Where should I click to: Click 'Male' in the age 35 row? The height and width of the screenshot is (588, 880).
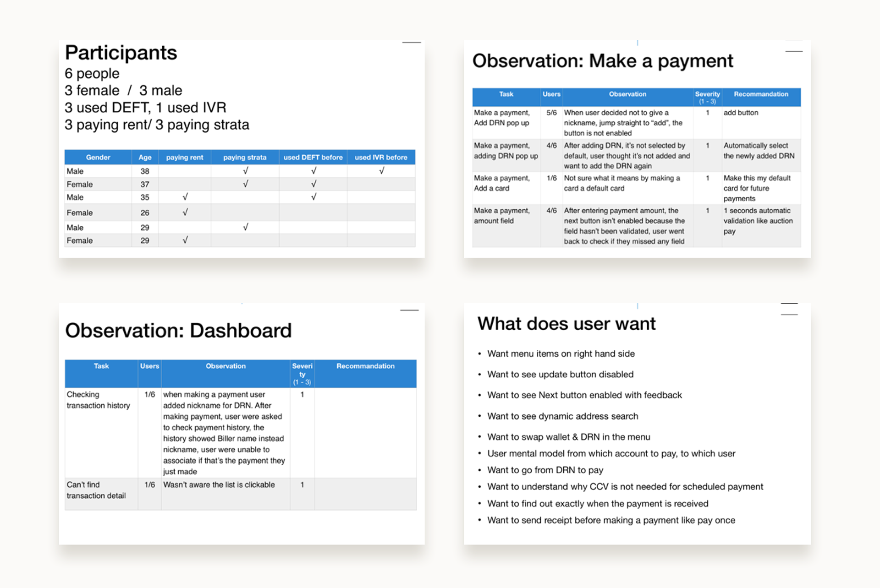[75, 197]
